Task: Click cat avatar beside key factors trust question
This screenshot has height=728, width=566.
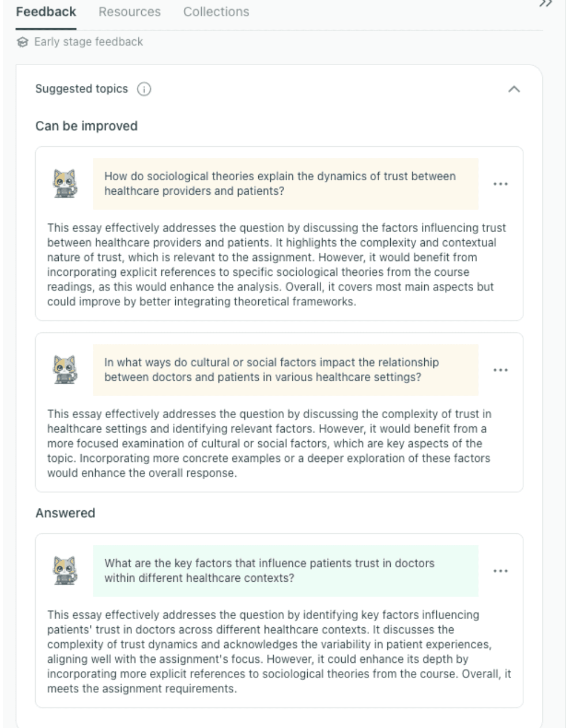Action: point(65,571)
